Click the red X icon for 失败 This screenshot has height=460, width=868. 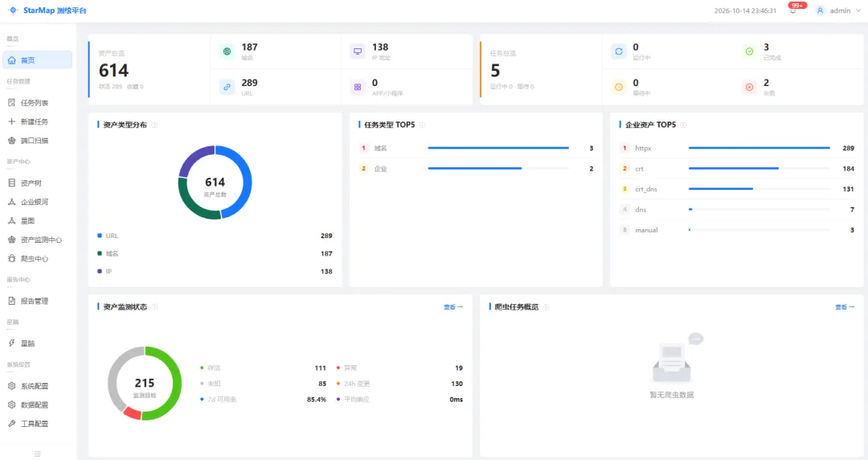(749, 87)
